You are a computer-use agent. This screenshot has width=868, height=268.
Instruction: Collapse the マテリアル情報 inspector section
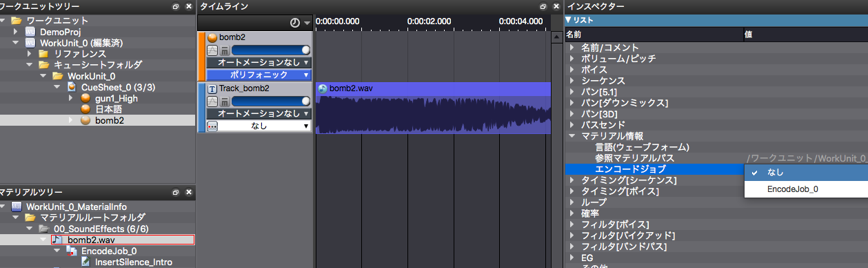pyautogui.click(x=572, y=136)
